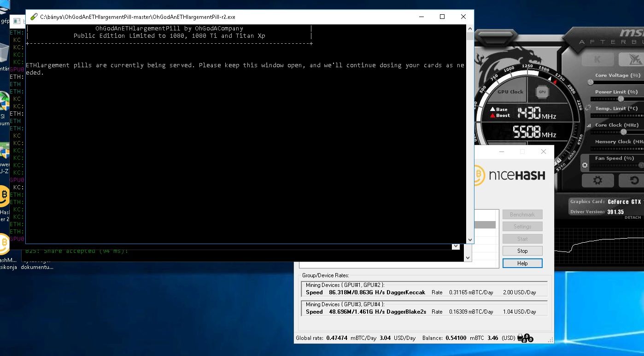Viewport: 644px width, 356px height.
Task: Toggle fan speed auto gear icon in Afterburner
Action: pyautogui.click(x=585, y=165)
